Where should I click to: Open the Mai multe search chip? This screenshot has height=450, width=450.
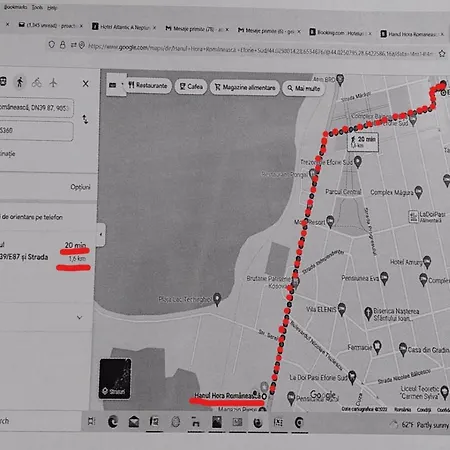[303, 88]
